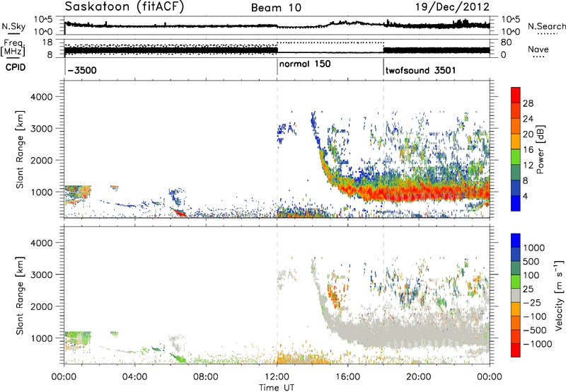Image resolution: width=566 pixels, height=392 pixels.
Task: Click the CPID row label
Action: coord(16,67)
